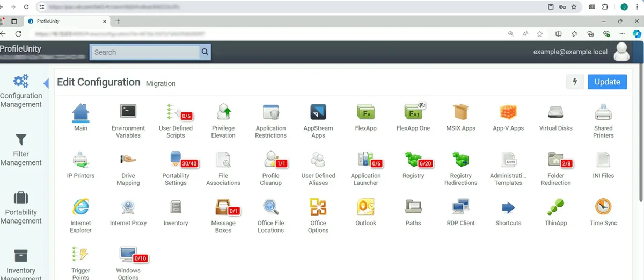Image resolution: width=644 pixels, height=280 pixels.
Task: Open Profile Cleanup module
Action: tap(270, 168)
